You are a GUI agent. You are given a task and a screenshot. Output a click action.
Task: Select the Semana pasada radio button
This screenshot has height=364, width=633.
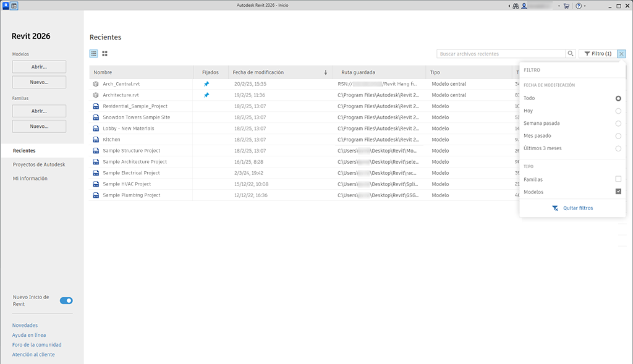click(x=618, y=124)
